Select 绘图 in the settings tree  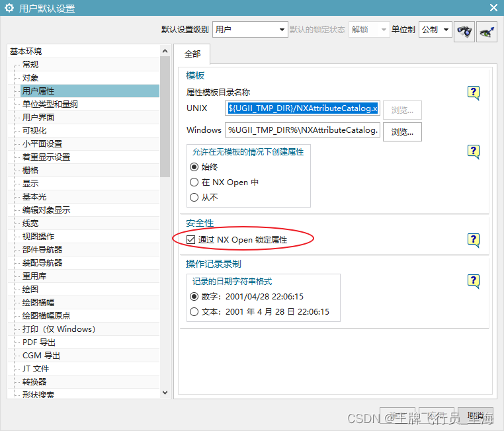[30, 289]
